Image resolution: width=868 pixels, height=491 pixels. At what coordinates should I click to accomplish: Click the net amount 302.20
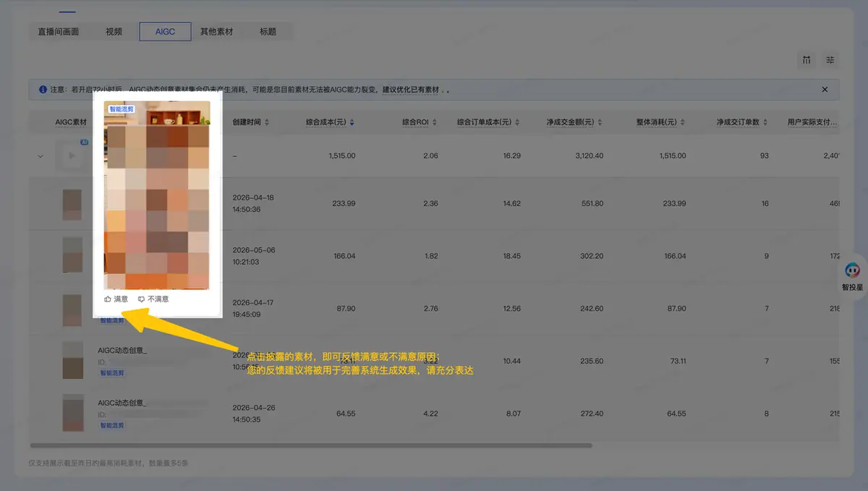[x=592, y=256]
